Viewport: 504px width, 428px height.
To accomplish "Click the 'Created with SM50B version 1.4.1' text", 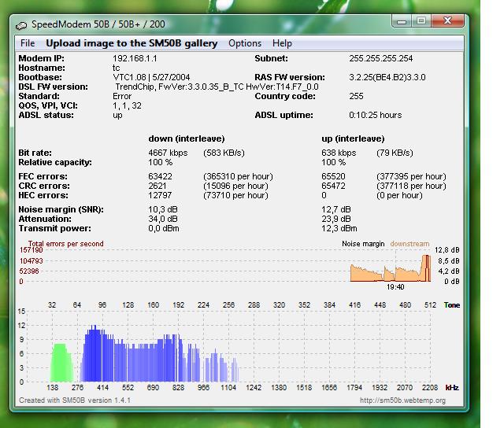I will pos(75,400).
